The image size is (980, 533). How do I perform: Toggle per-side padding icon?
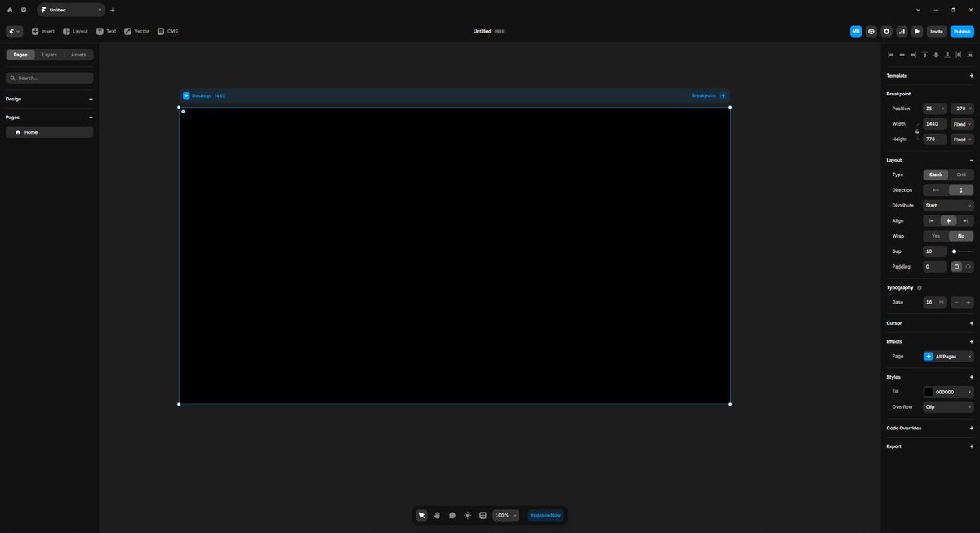coord(969,267)
